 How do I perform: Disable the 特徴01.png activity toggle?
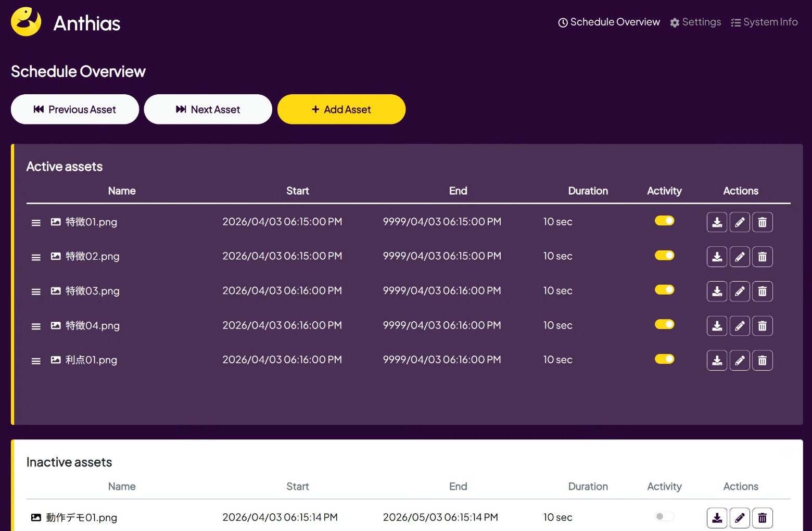[664, 221]
